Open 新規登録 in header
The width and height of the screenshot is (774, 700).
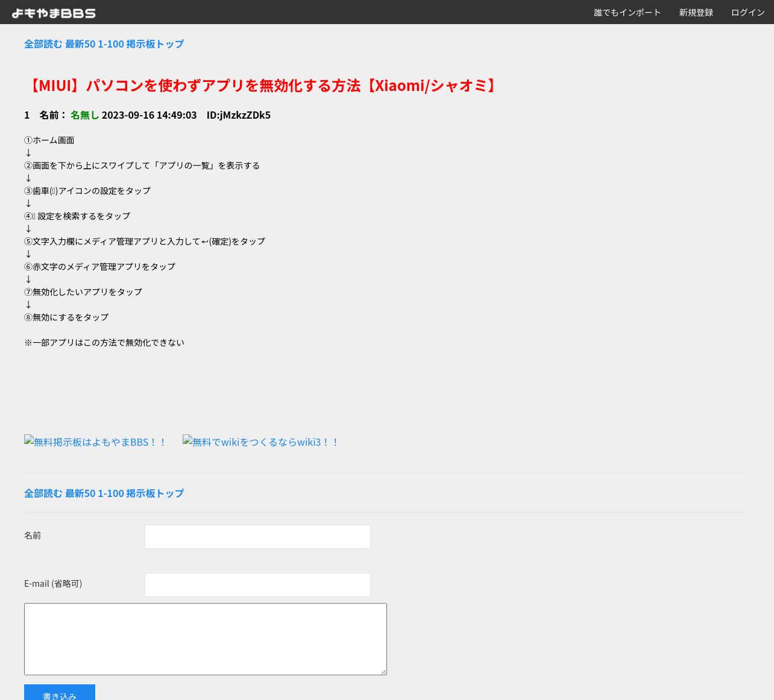click(696, 13)
